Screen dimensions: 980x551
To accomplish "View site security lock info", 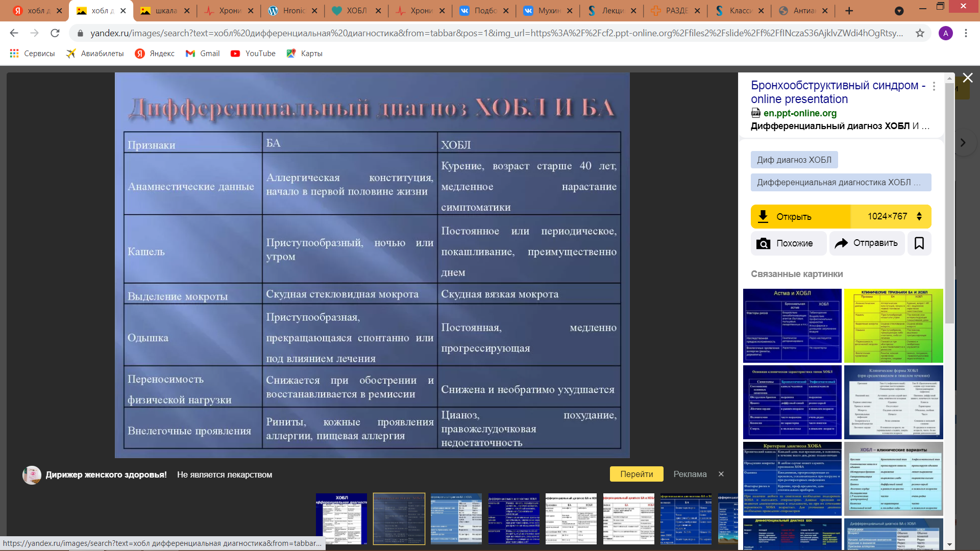I will pos(80,33).
